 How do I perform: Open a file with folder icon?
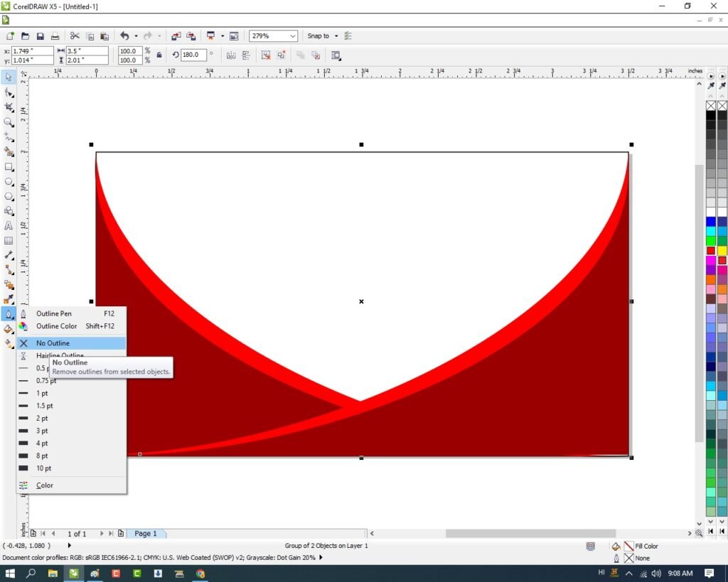[25, 36]
